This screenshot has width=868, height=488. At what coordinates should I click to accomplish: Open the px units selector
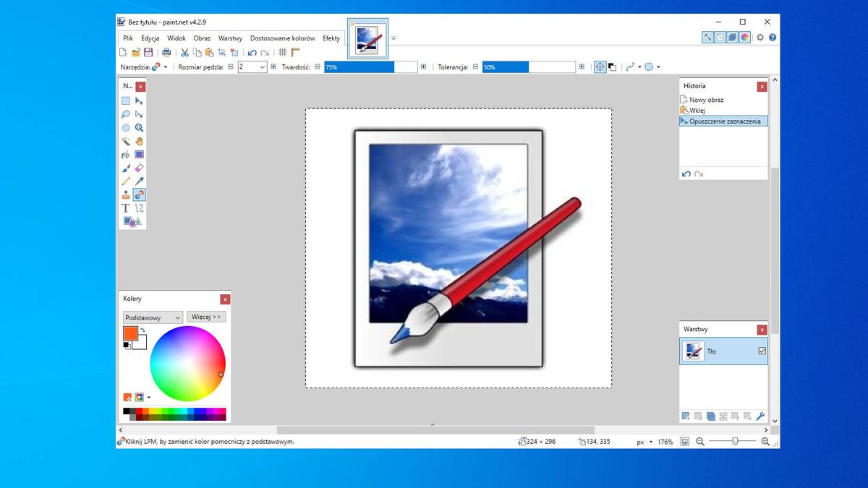(644, 441)
